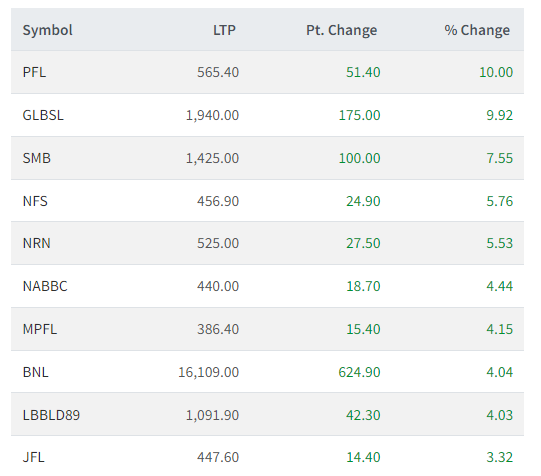The image size is (541, 476).
Task: Click PFL's 10.00 percent change value
Action: tap(496, 72)
